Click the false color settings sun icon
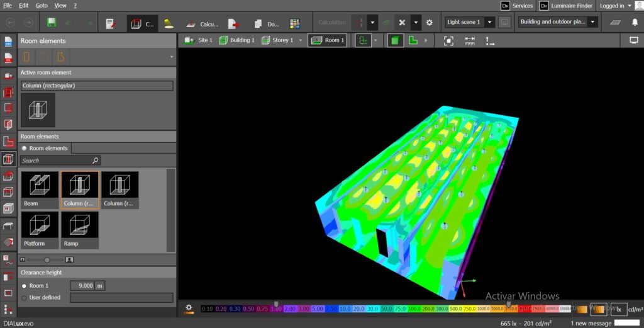Image resolution: width=644 pixels, height=328 pixels. [189, 308]
